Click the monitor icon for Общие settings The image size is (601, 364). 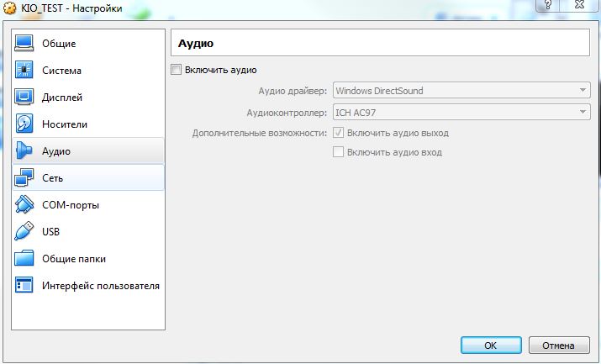pos(24,44)
